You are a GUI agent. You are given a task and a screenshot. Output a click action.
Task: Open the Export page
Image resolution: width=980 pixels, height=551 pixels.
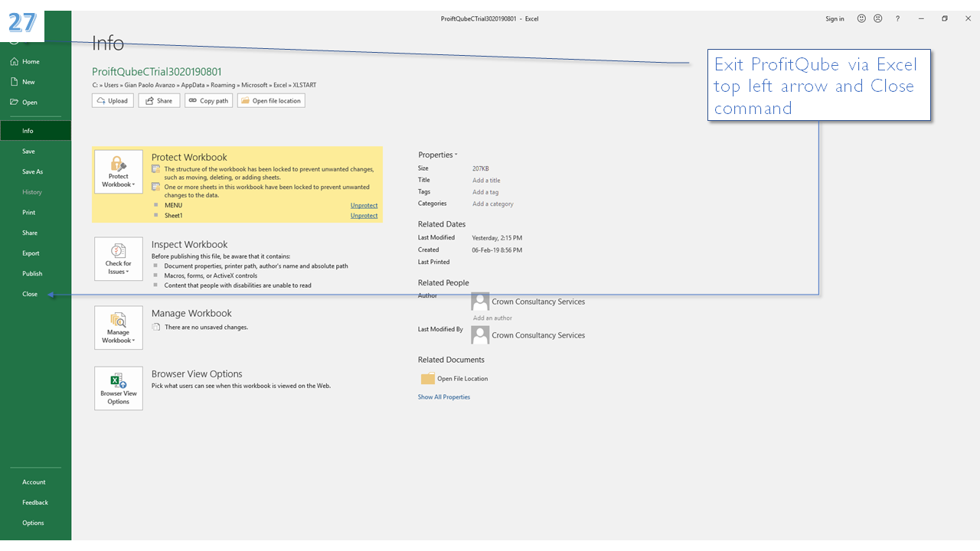click(x=31, y=253)
